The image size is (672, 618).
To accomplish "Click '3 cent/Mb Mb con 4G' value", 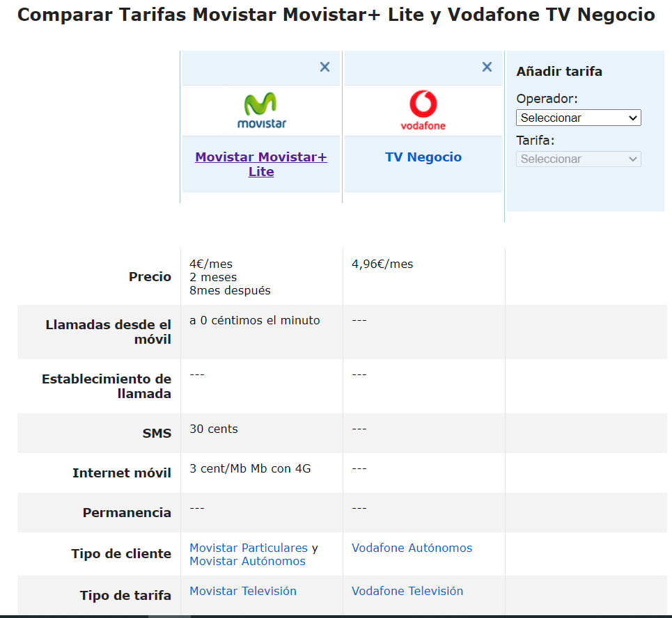I will 250,468.
